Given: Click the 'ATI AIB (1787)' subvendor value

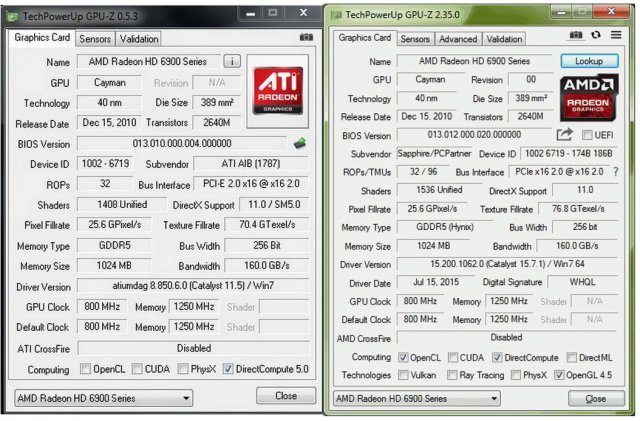Looking at the screenshot, I should [x=251, y=164].
